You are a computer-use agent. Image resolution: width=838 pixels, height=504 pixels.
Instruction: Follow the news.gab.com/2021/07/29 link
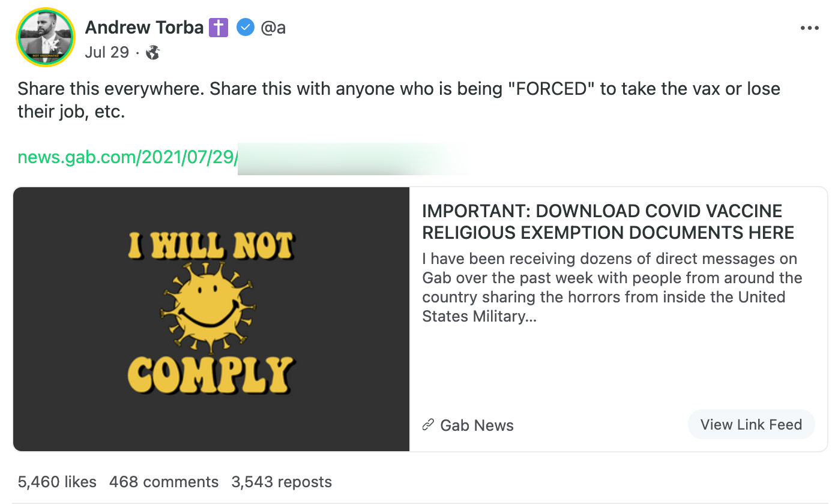pyautogui.click(x=128, y=158)
